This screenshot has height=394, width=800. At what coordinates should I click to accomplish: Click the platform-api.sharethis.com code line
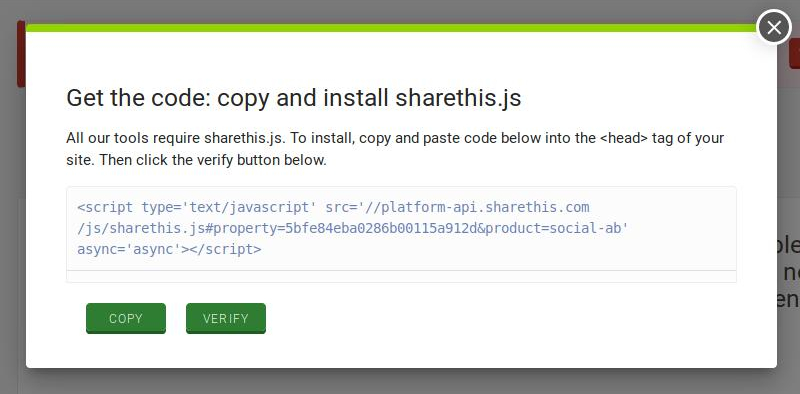click(x=333, y=207)
